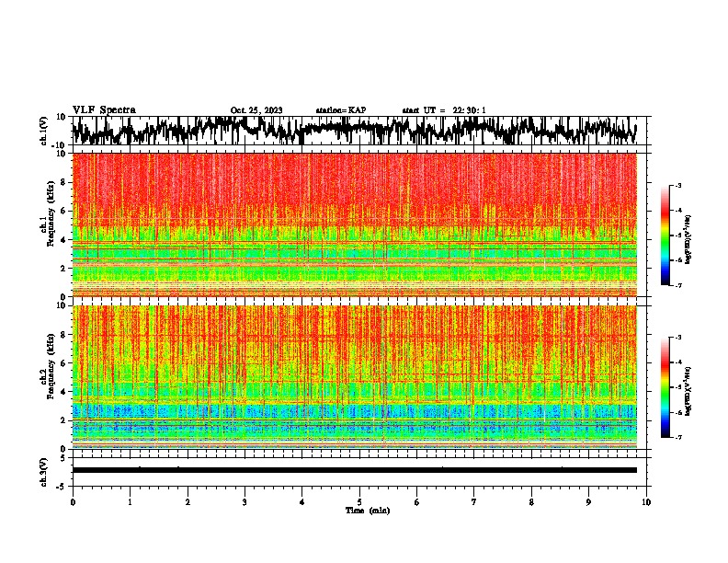Image resolution: width=728 pixels, height=563 pixels.
Task: Select the date "Oct. 25, 2023" label
Action: click(256, 110)
